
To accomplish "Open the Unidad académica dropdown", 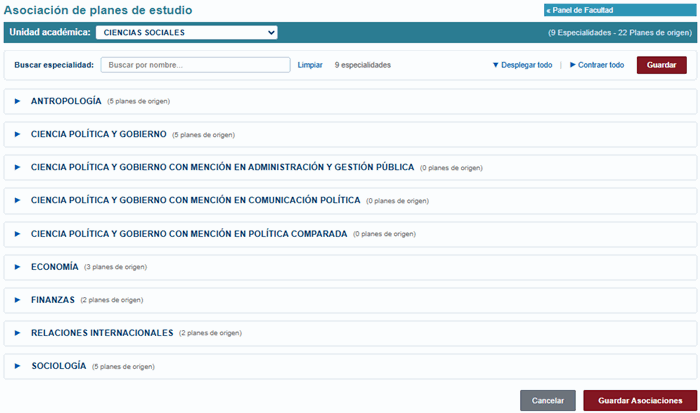I will [x=187, y=33].
